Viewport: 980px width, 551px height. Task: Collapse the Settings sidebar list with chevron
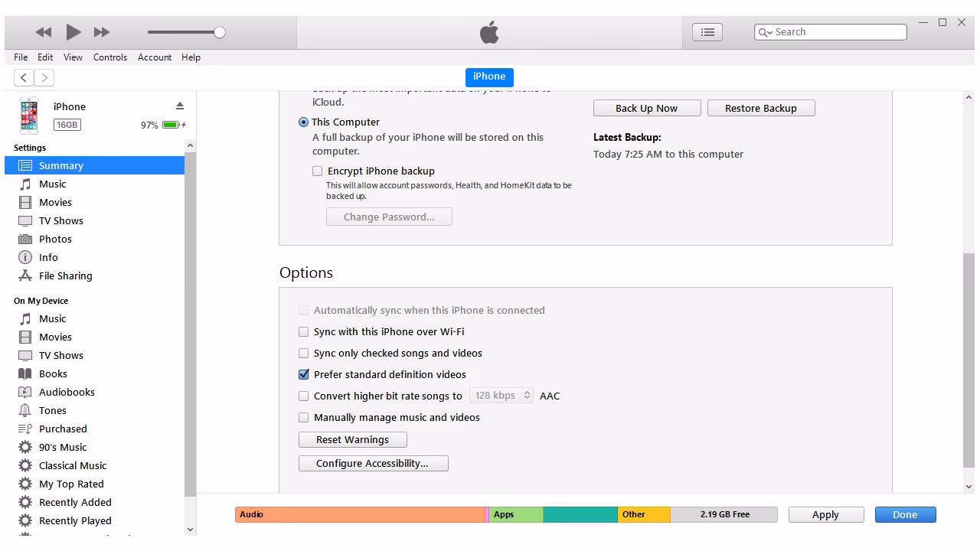[x=190, y=145]
